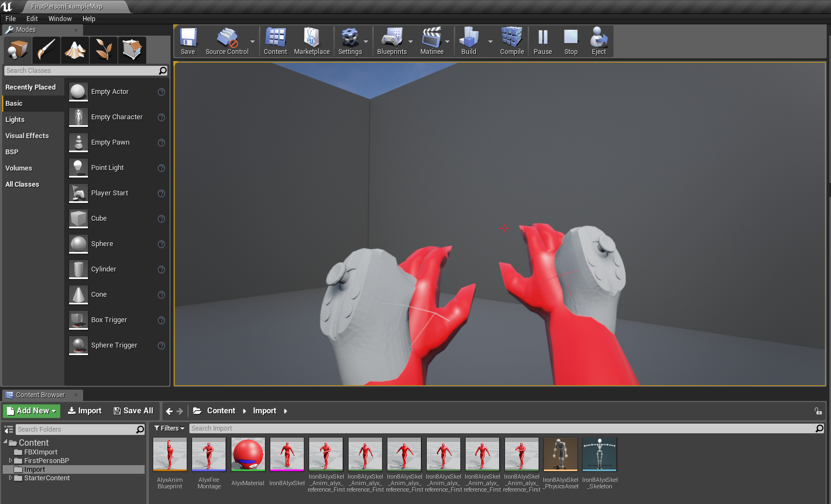Eject from the player controller
This screenshot has height=504, width=831.
pos(598,42)
